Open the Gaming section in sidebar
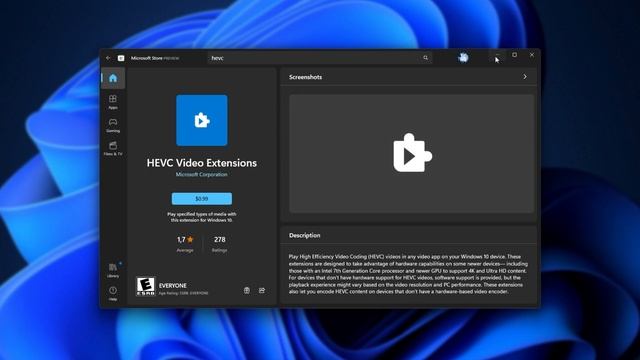 (x=113, y=125)
